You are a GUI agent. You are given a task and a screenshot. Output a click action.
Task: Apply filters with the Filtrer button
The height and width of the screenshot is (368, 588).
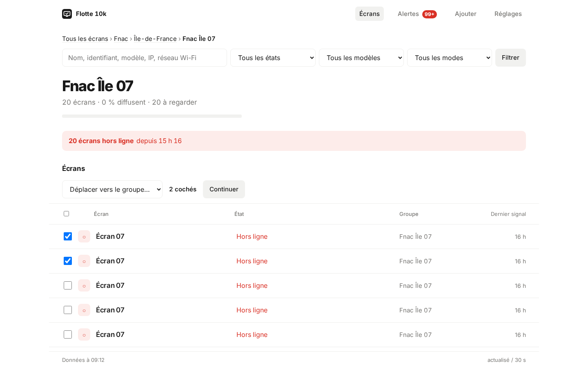(510, 58)
